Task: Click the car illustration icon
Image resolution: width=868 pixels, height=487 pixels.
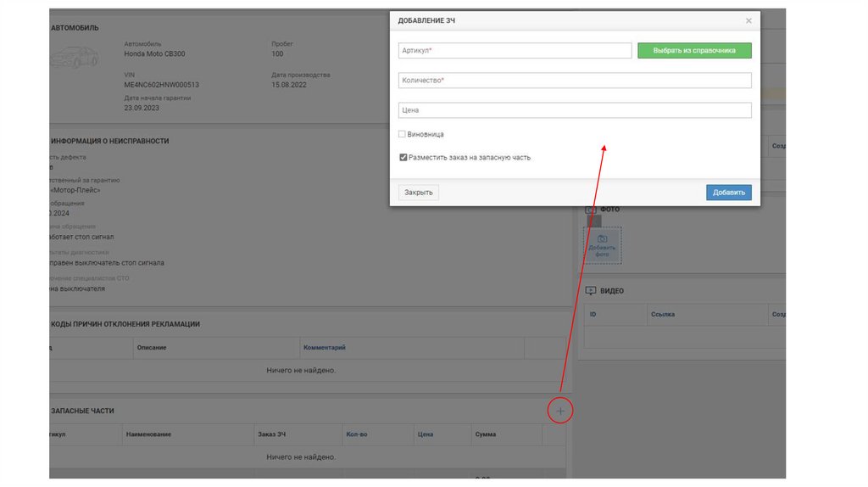Action: (x=74, y=59)
